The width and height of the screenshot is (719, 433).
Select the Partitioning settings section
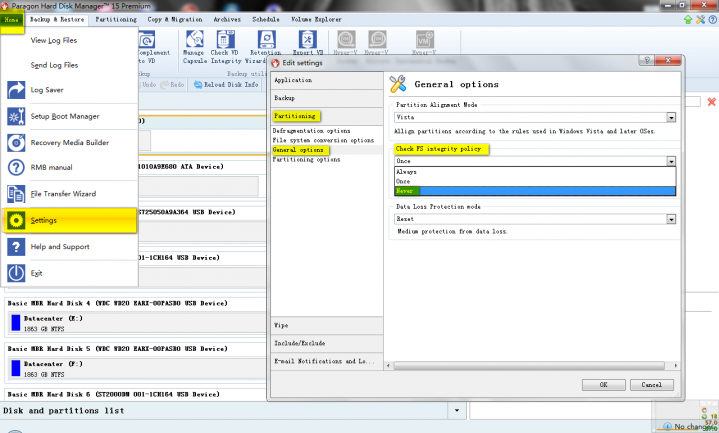click(x=326, y=116)
